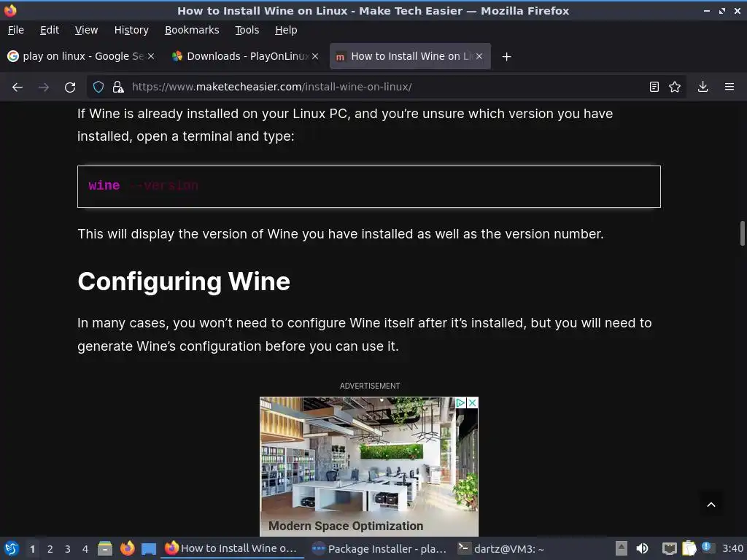Switch to workspace 4

tap(85, 549)
